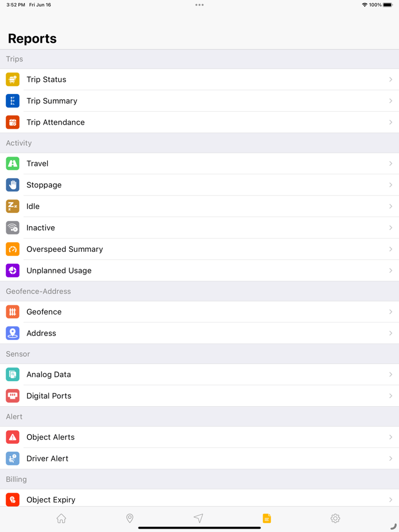The width and height of the screenshot is (399, 532).
Task: Open the Driver Alert report
Action: [199, 459]
